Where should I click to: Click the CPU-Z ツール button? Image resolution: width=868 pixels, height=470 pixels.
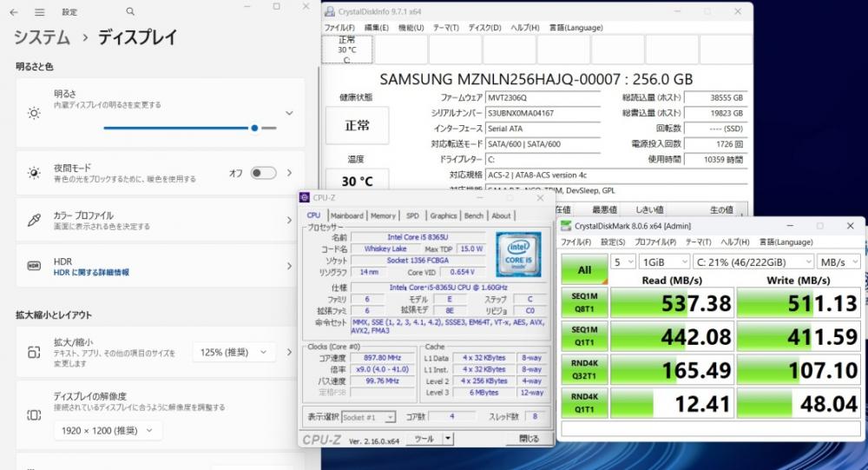click(424, 439)
